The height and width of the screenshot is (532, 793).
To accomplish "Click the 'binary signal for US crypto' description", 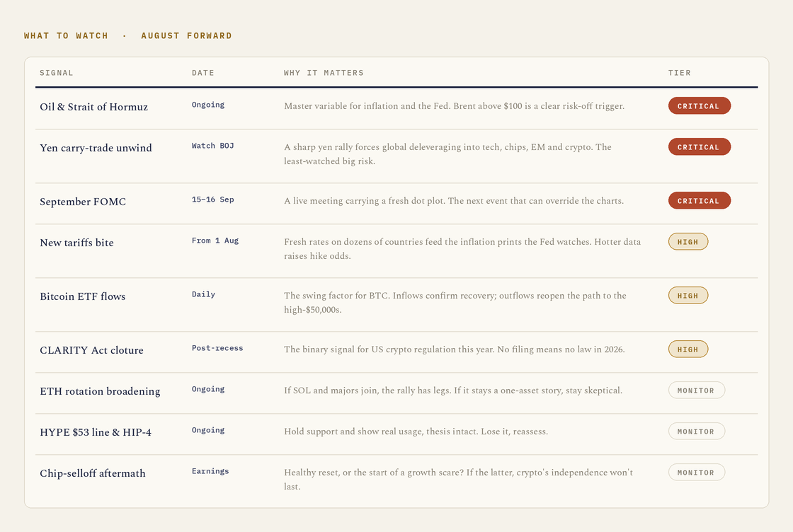I will tap(454, 349).
